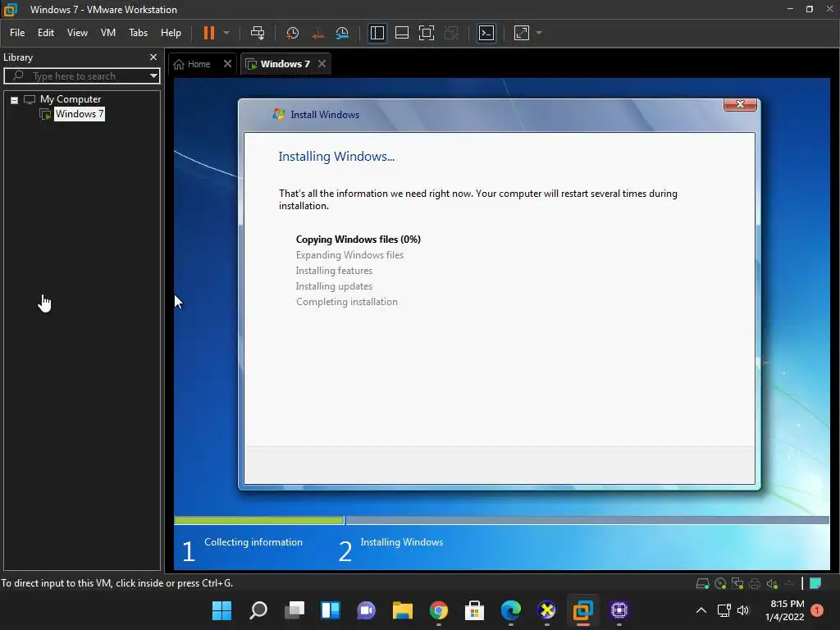The image size is (840, 630).
Task: Open File Explorer from the taskbar
Action: (402, 610)
